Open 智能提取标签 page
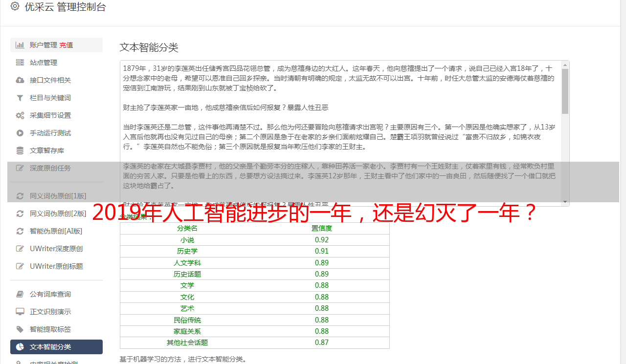This screenshot has height=364, width=626. (x=56, y=329)
